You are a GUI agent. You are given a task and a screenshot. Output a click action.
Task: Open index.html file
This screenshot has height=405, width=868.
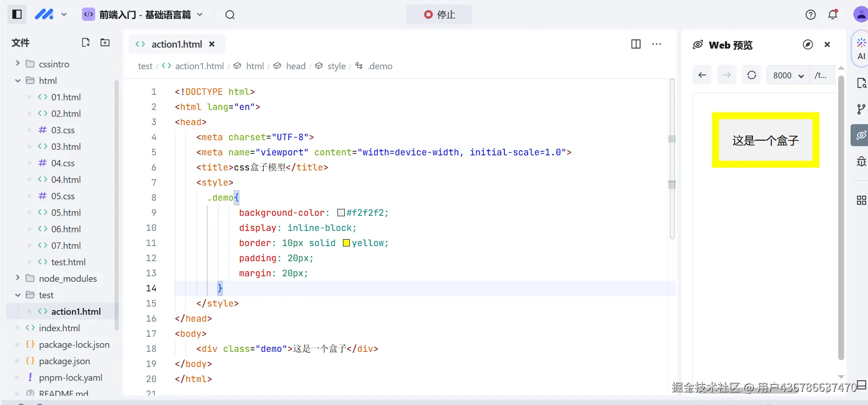(59, 328)
